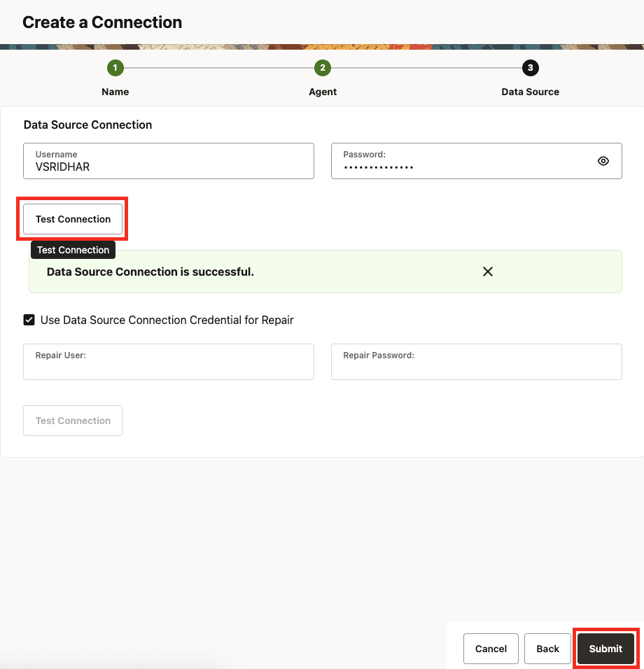Click the 'Data Source Connection is successful.' text
The width and height of the screenshot is (644, 669).
[150, 272]
